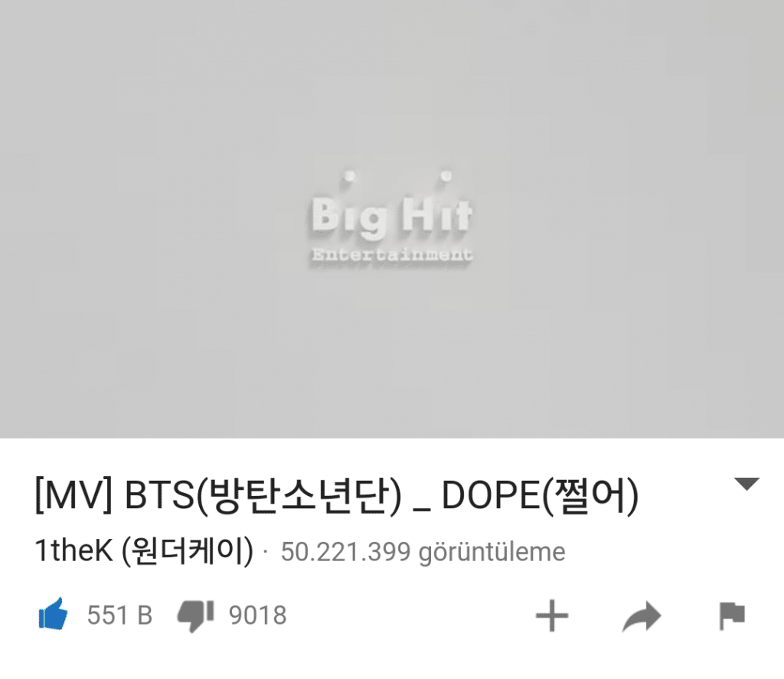784x679 pixels.
Task: Click the Entertainment text in the video
Action: (391, 254)
